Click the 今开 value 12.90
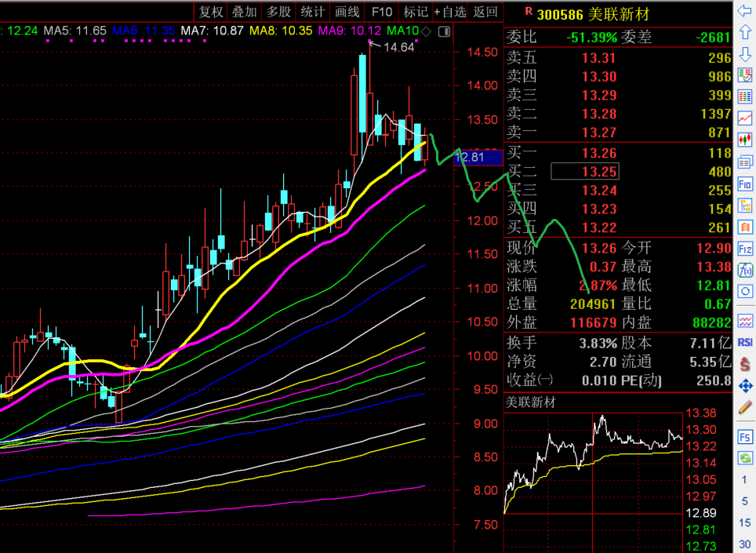 point(714,248)
